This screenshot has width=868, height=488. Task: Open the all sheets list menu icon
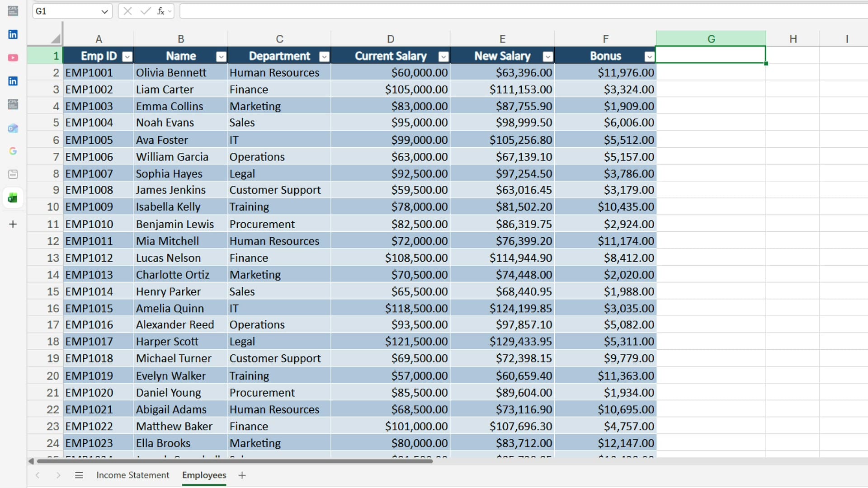(x=79, y=475)
